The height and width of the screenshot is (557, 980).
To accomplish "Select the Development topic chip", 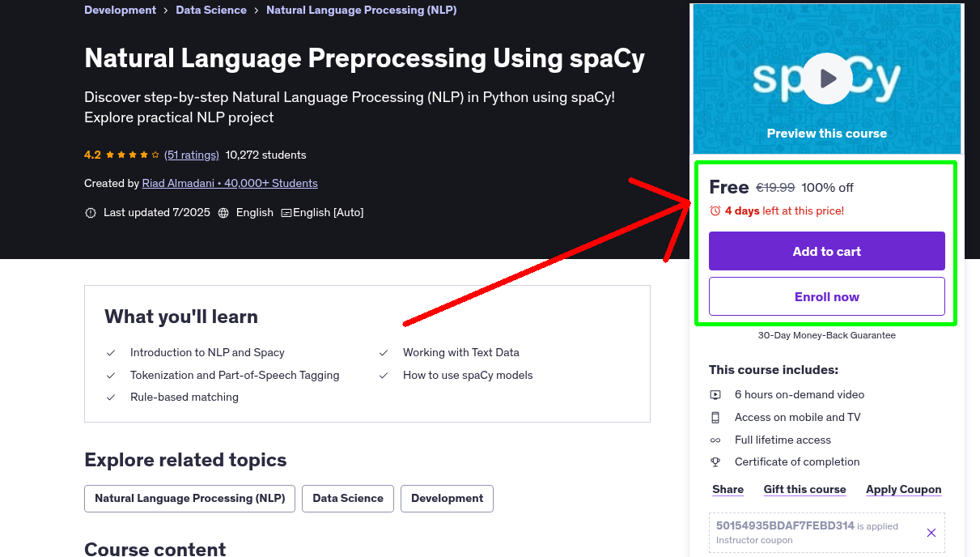I will [447, 499].
